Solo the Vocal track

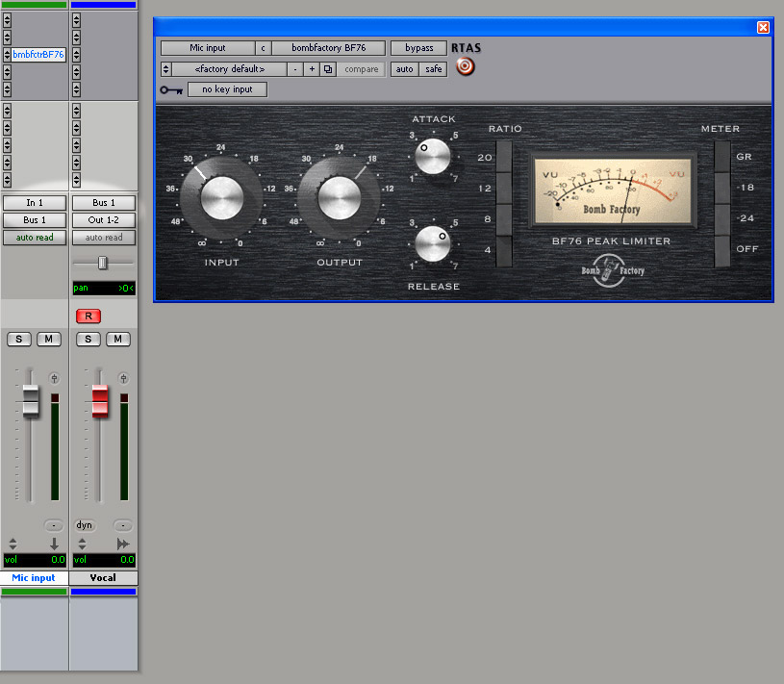click(88, 339)
